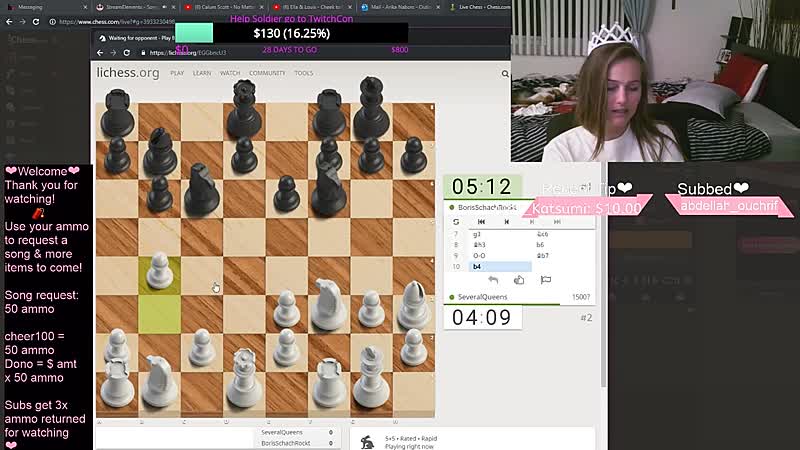Open the COMMUNITY menu
Screen dimensions: 800x450
pyautogui.click(x=267, y=73)
